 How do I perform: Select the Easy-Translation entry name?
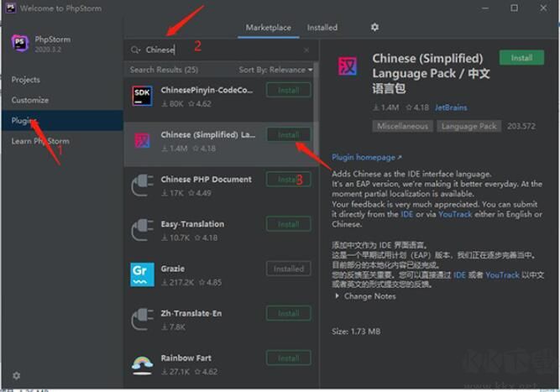192,224
